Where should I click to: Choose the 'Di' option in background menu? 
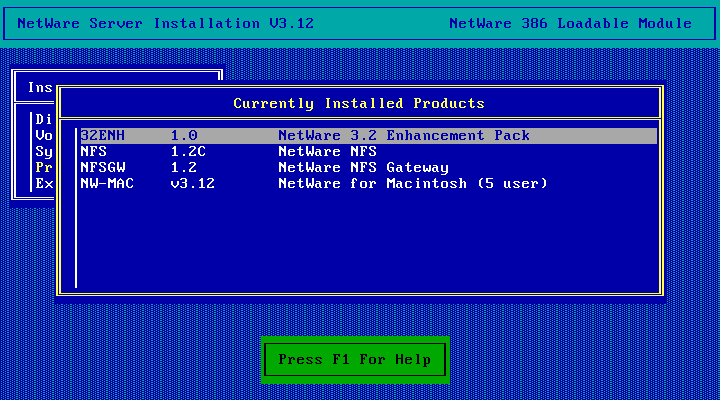44,119
